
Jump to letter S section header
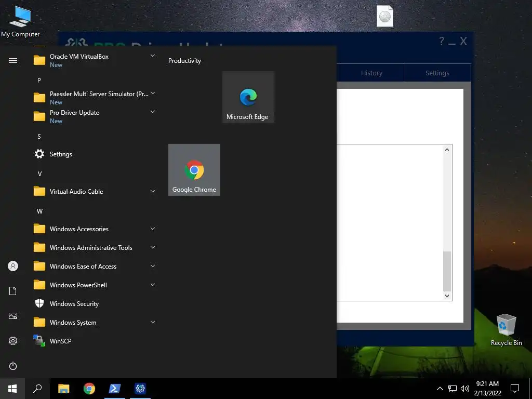[39, 137]
